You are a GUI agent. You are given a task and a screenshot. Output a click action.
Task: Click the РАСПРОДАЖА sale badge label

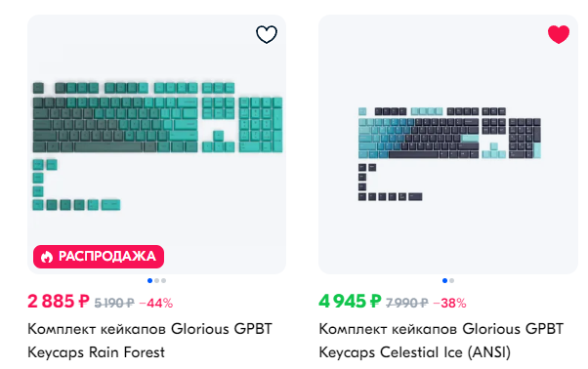click(x=106, y=256)
